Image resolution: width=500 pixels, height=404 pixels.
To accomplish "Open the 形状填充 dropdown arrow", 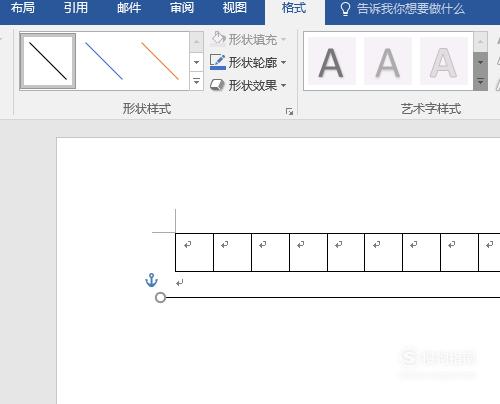I will (284, 40).
